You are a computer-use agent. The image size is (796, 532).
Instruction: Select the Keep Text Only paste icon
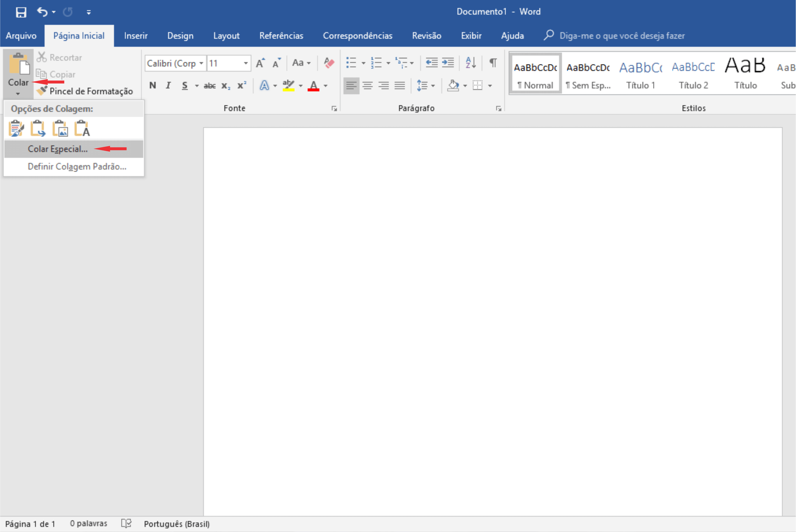(x=82, y=129)
